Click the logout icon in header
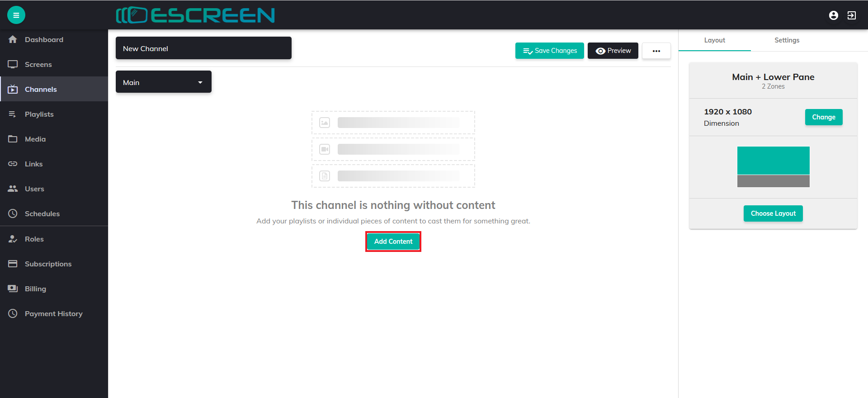 852,15
